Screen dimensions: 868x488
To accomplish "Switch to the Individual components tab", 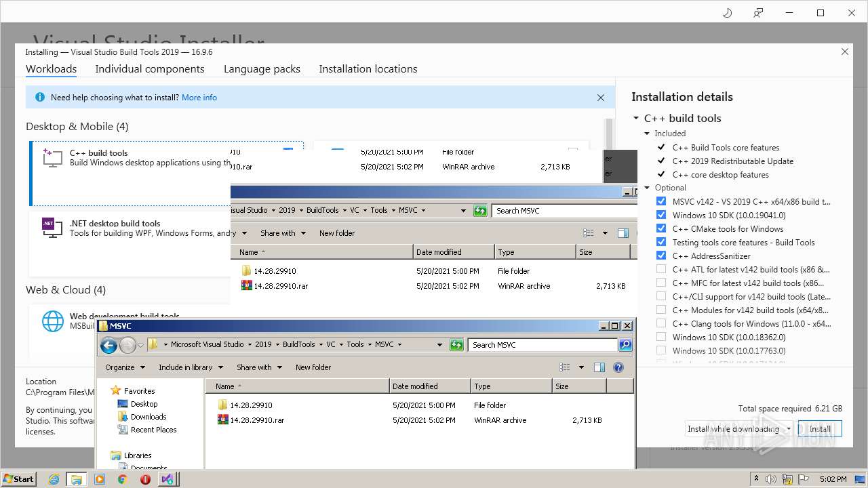I will pyautogui.click(x=150, y=69).
